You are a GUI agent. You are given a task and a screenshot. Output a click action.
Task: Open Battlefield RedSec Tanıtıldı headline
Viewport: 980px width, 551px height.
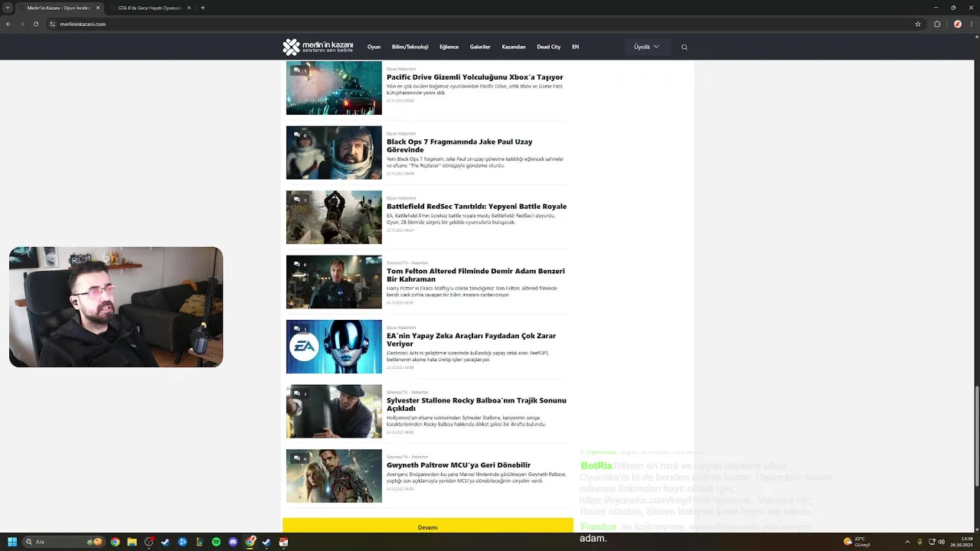(x=476, y=207)
